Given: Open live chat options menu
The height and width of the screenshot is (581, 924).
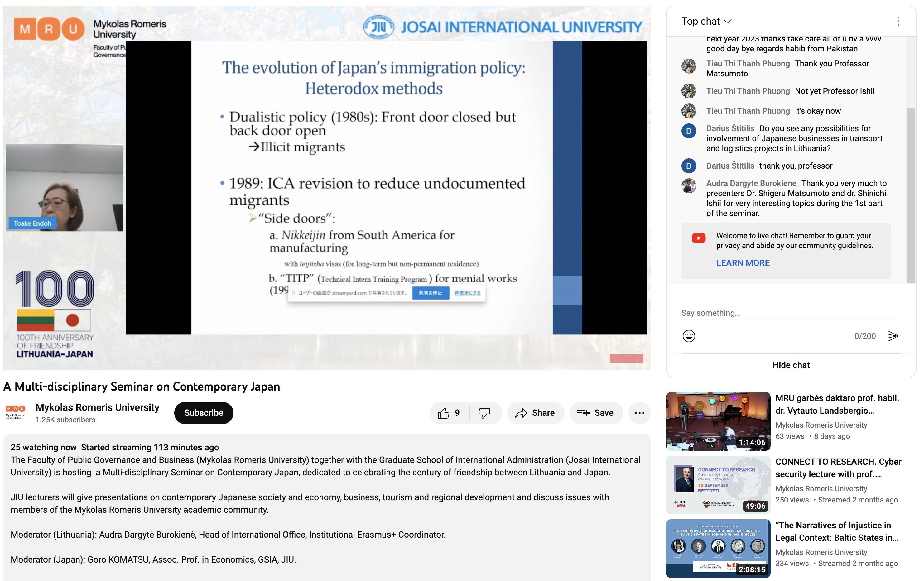Looking at the screenshot, I should tap(898, 22).
